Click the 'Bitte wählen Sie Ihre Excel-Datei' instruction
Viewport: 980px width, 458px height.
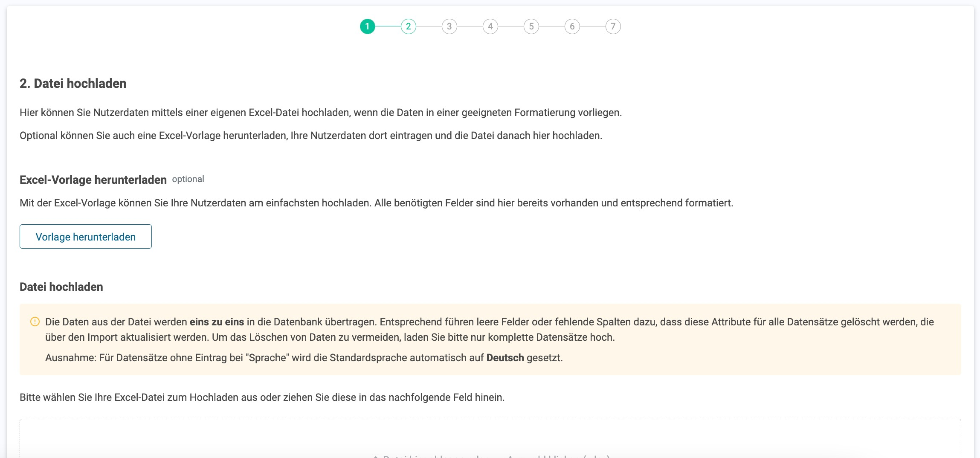pos(262,397)
